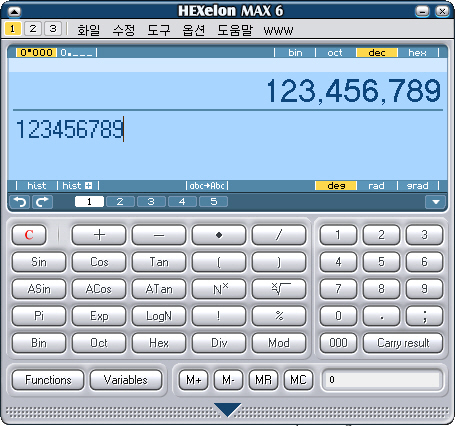Switch angle mode to rad

(x=376, y=186)
